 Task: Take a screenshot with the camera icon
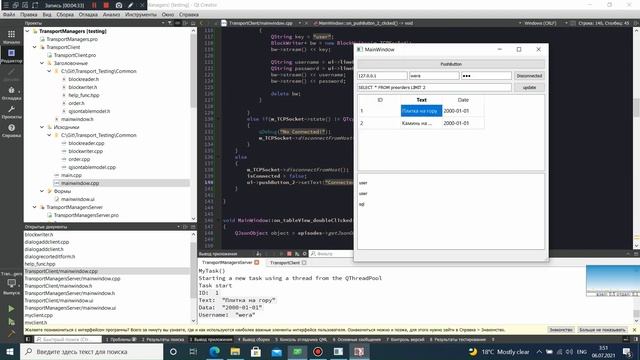point(119,5)
